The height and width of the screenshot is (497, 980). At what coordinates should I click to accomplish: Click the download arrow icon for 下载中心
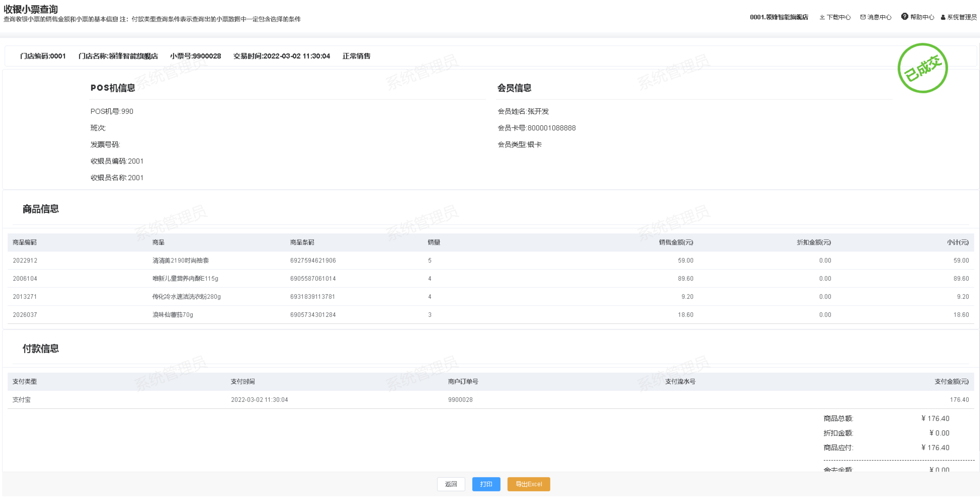point(822,17)
